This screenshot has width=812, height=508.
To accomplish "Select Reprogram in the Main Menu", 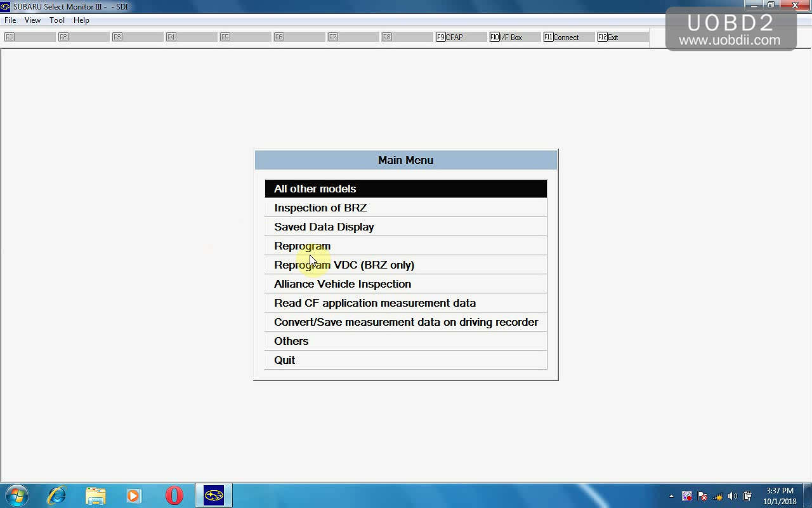I will click(x=302, y=246).
